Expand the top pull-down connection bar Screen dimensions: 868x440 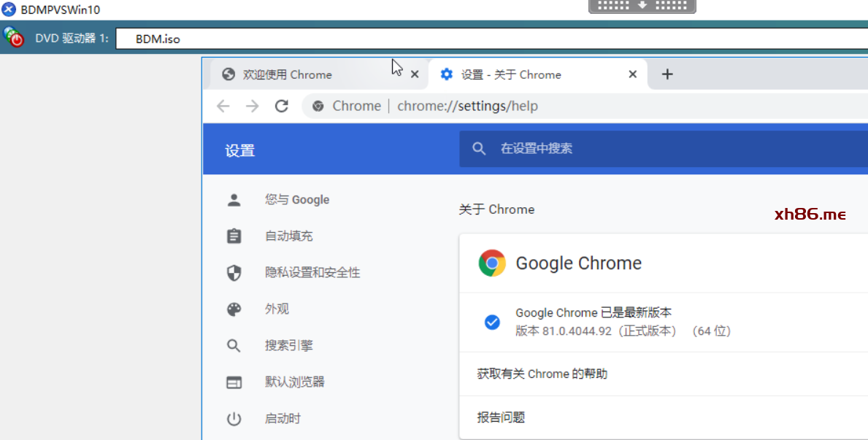(x=642, y=6)
